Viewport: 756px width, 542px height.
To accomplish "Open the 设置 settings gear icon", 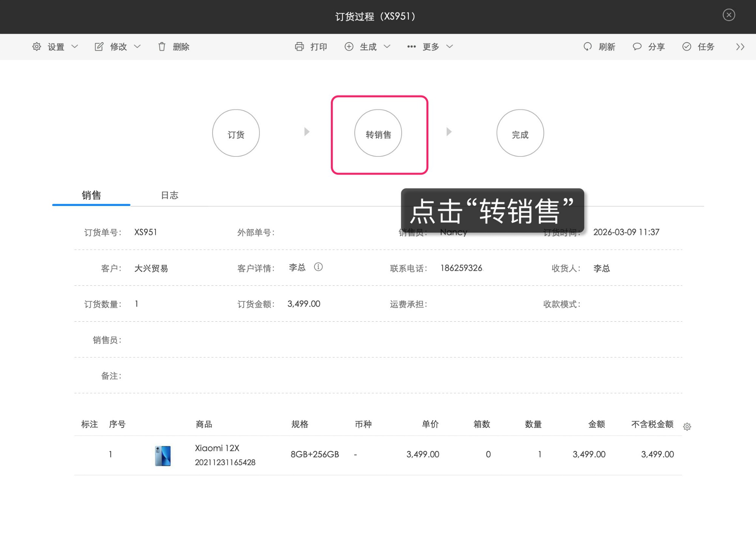I will 37,46.
